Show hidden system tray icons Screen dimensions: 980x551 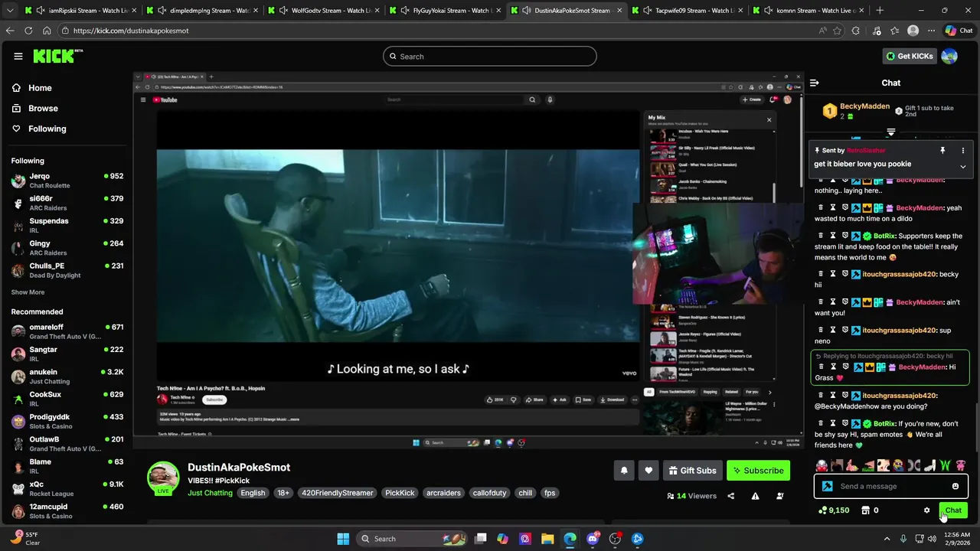[887, 539]
